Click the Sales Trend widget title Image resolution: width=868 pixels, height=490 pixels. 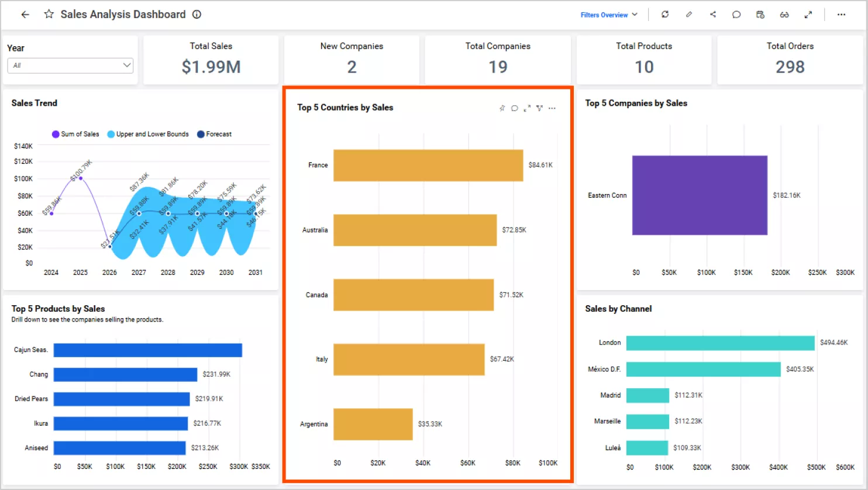click(x=35, y=103)
